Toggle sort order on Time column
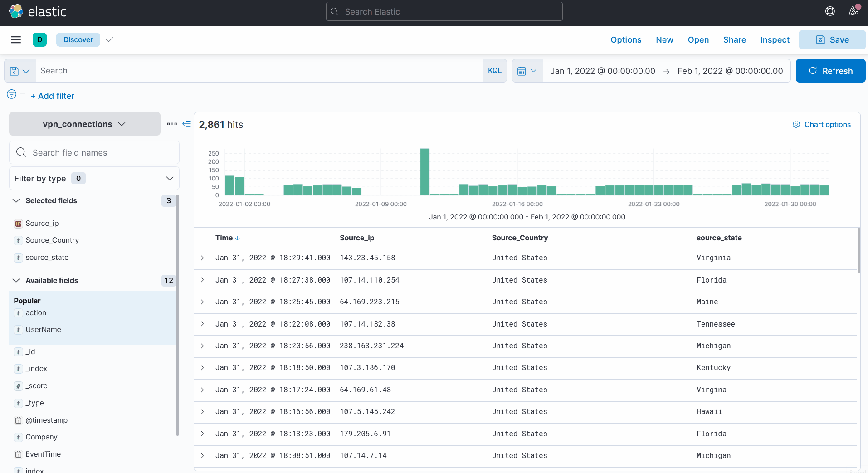 click(x=237, y=238)
